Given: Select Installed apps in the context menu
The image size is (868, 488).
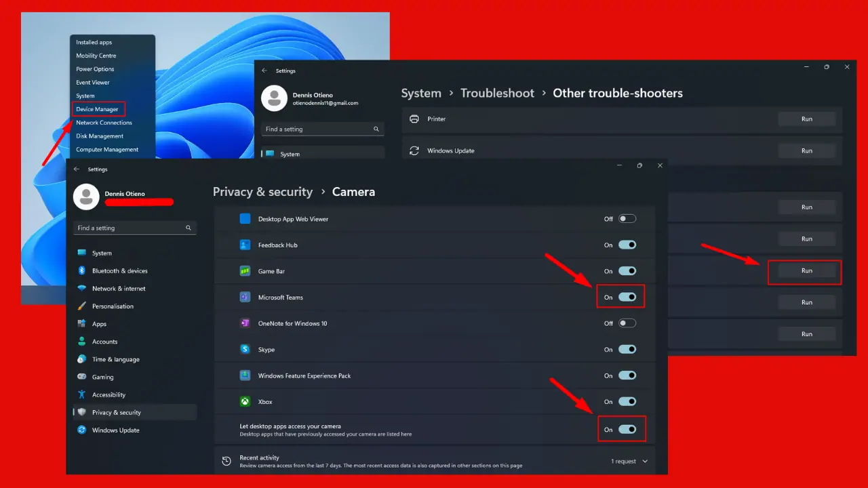Looking at the screenshot, I should (94, 42).
